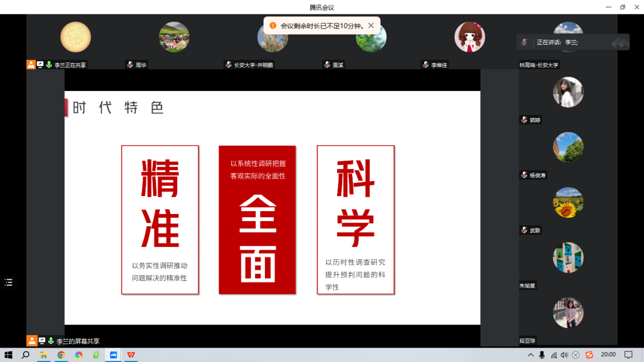Open WPS Office from the taskbar

tap(131, 355)
